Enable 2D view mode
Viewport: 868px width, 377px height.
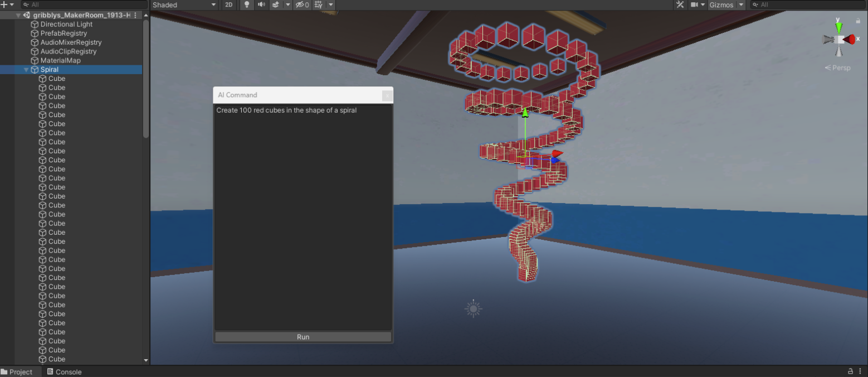[229, 4]
